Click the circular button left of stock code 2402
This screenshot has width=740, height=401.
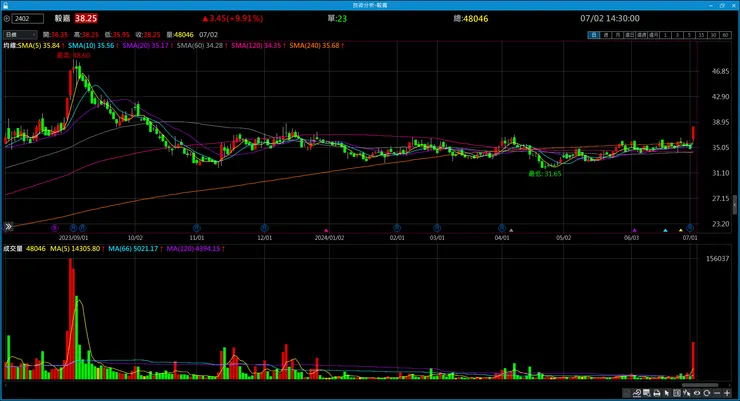click(x=7, y=19)
